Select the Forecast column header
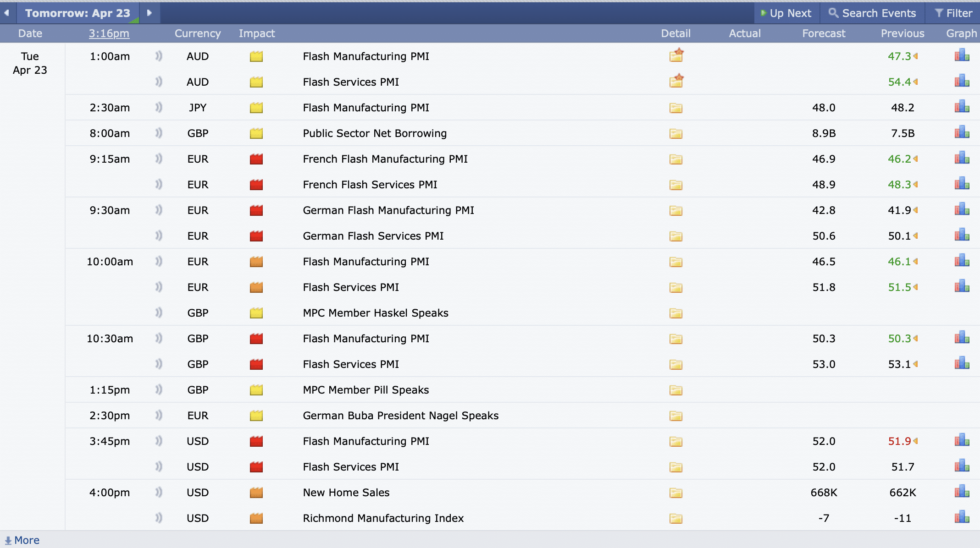This screenshot has width=980, height=548. click(x=824, y=33)
